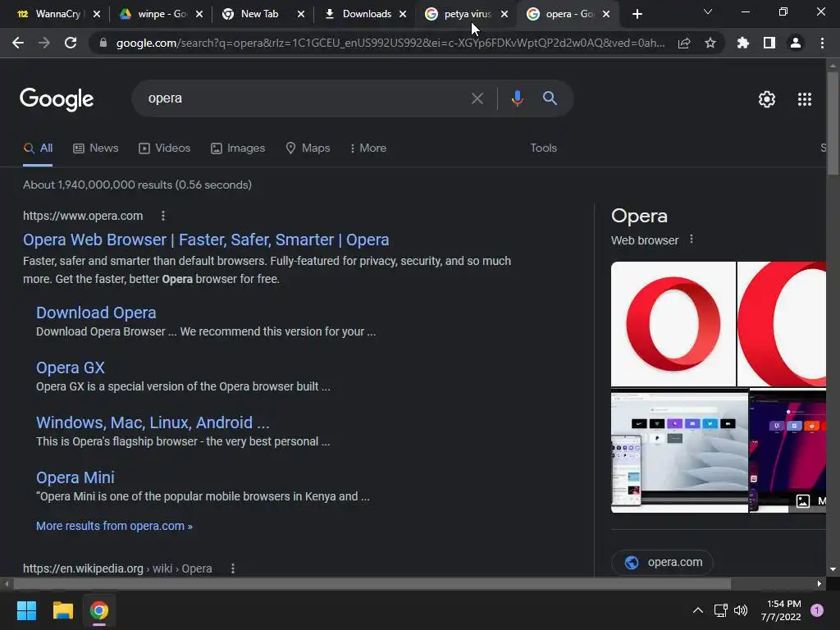Viewport: 840px width, 630px height.
Task: Reload the current page
Action: click(x=71, y=43)
